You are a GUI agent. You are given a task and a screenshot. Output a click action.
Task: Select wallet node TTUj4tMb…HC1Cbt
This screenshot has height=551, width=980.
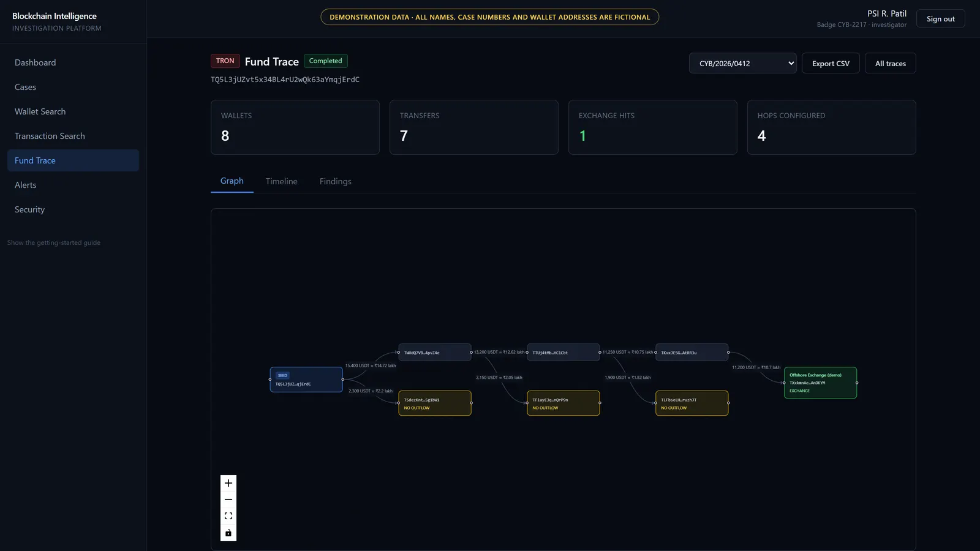pos(563,352)
